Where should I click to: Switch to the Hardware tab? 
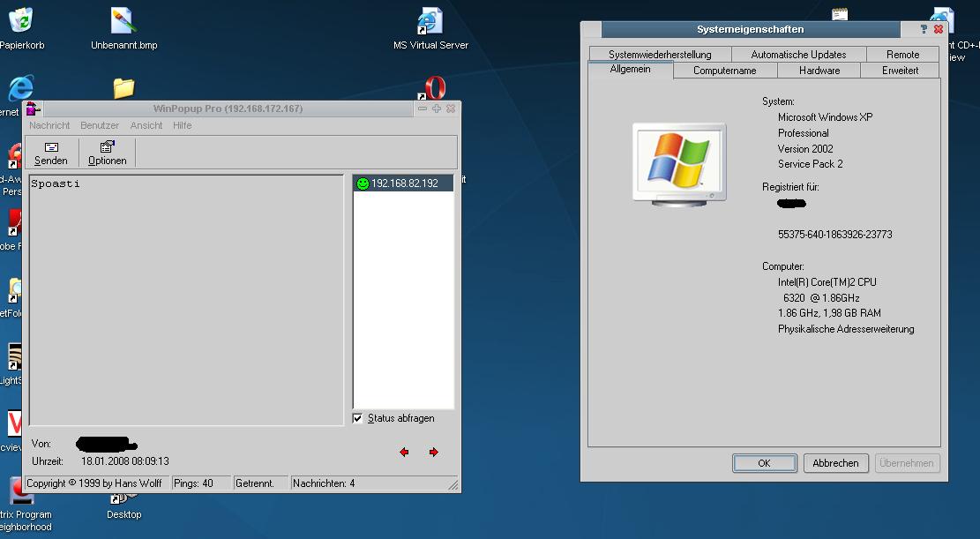coord(819,71)
